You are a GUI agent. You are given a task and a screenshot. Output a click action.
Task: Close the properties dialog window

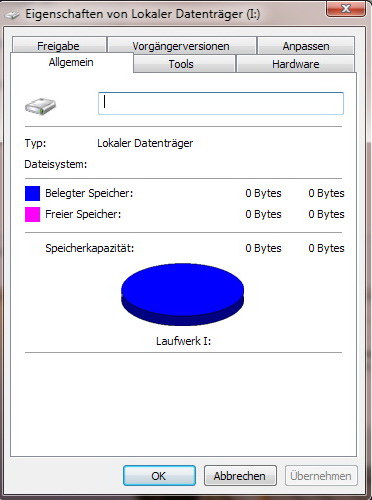(x=345, y=8)
